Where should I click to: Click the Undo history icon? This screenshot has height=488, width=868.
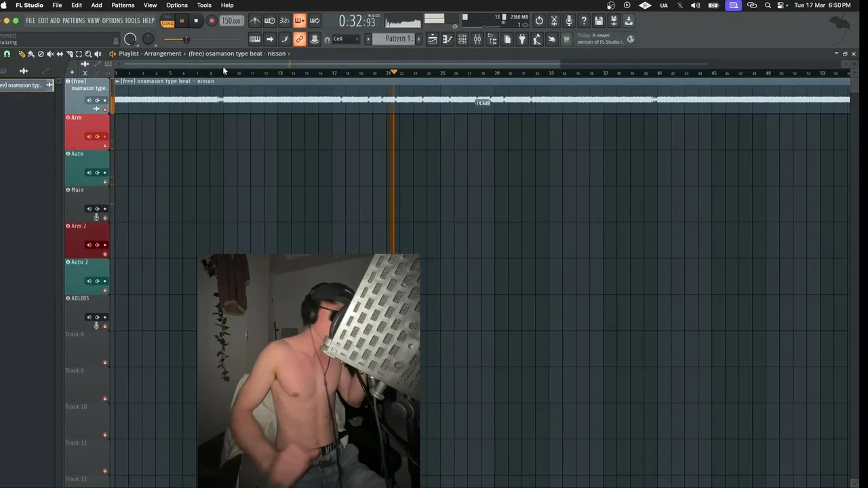coord(539,20)
